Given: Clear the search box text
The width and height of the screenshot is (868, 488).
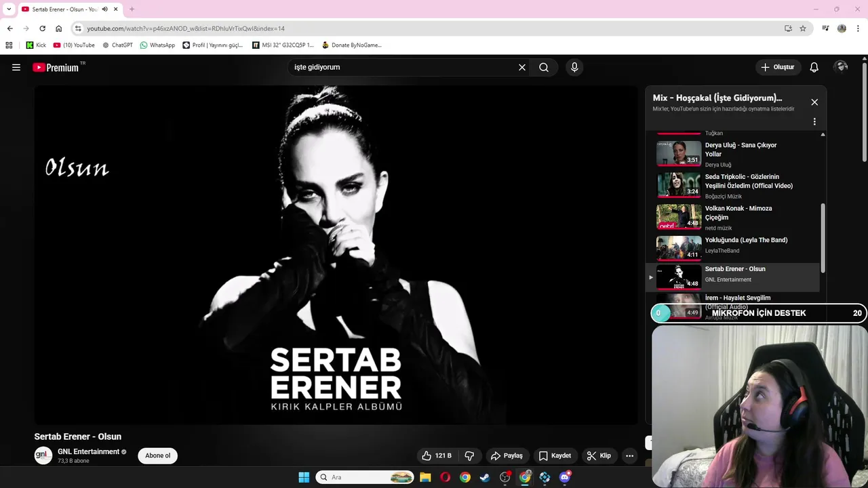Looking at the screenshot, I should [x=522, y=67].
